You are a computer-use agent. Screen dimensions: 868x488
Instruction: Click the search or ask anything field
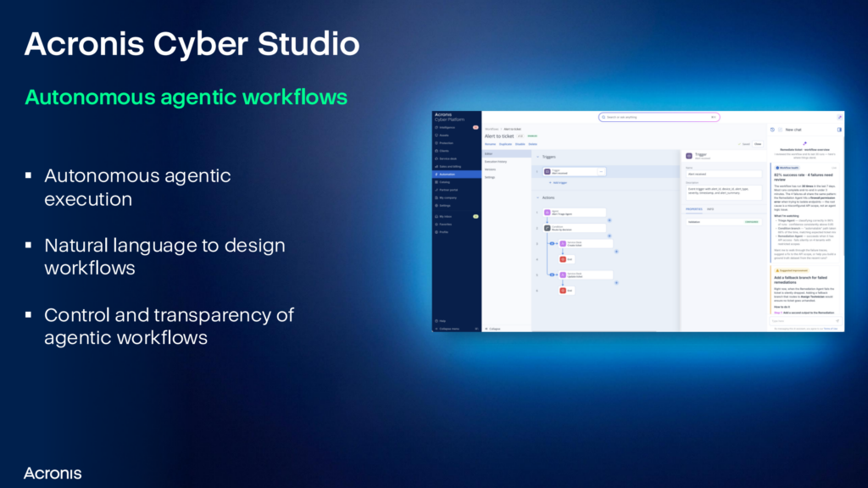(659, 117)
